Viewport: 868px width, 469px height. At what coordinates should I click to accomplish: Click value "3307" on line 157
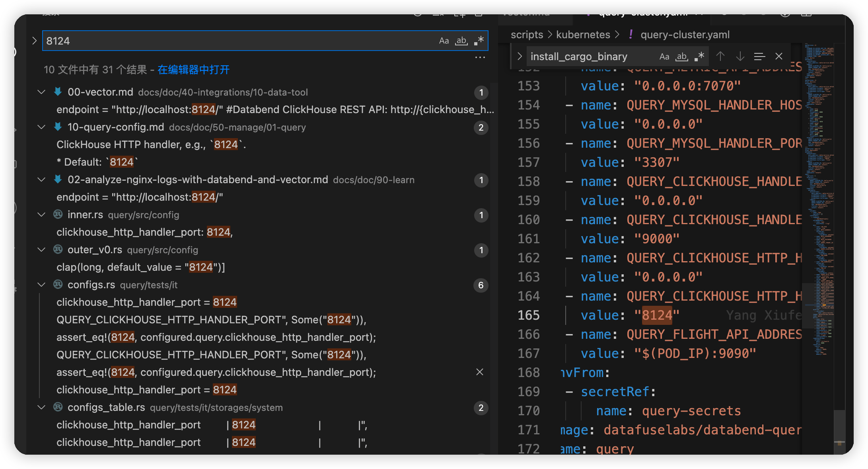[x=657, y=162]
